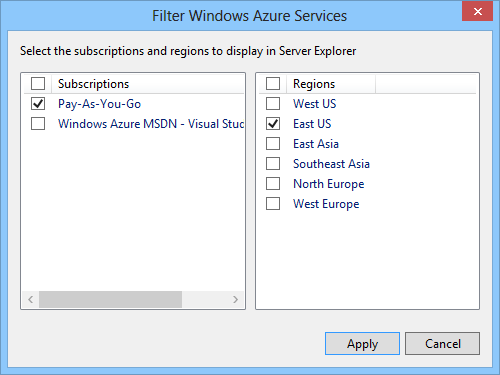Uncheck the Pay-As-You-Go subscription checkbox
The width and height of the screenshot is (500, 375).
click(x=38, y=104)
